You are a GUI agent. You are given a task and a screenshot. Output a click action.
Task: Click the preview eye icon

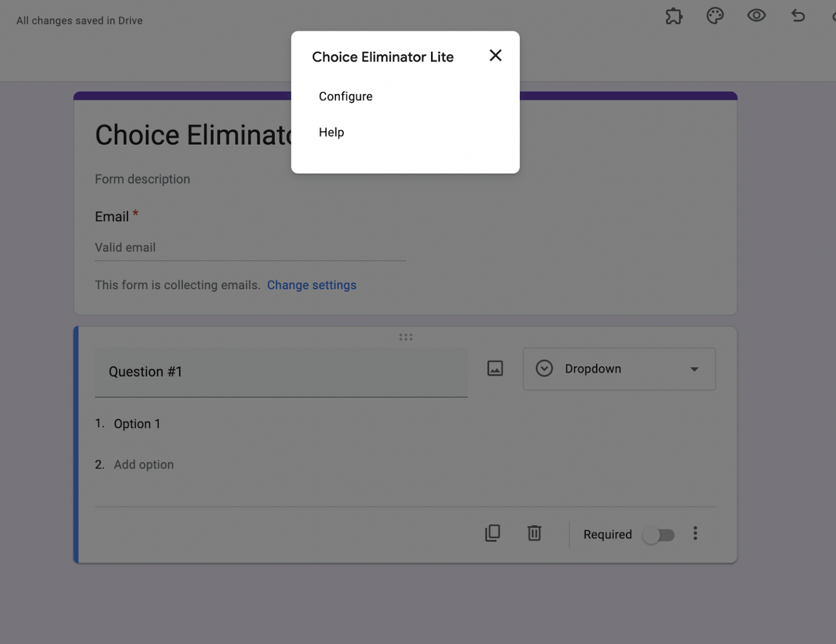[x=756, y=16]
